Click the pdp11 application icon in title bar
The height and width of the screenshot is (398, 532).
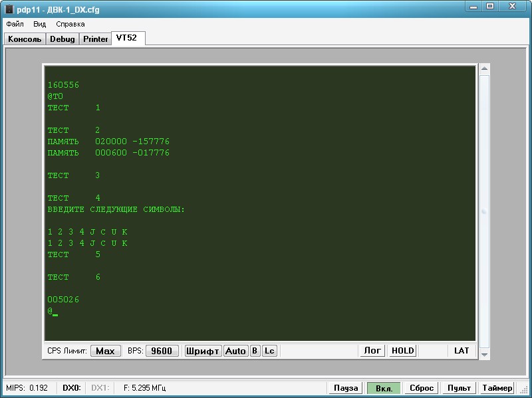click(x=9, y=9)
